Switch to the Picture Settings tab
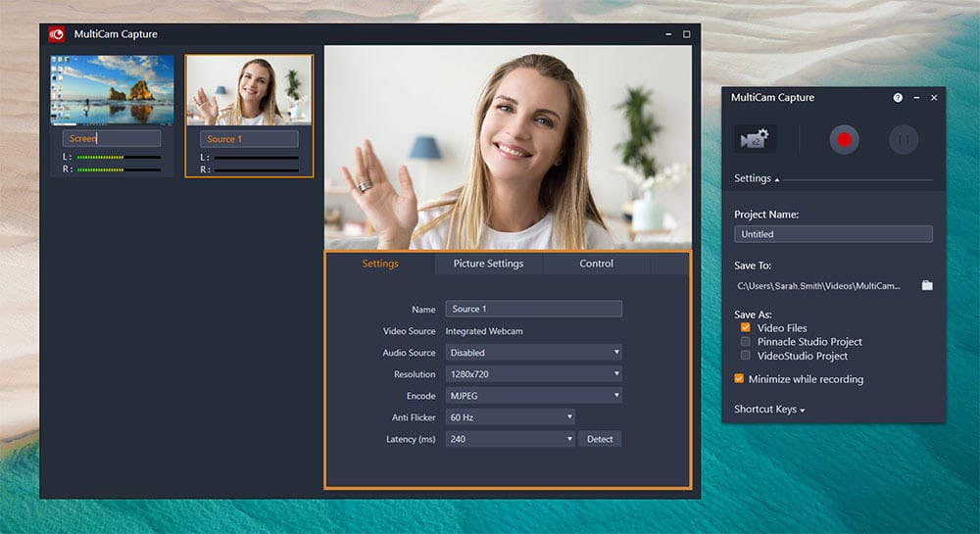Viewport: 980px width, 534px height. 488,264
